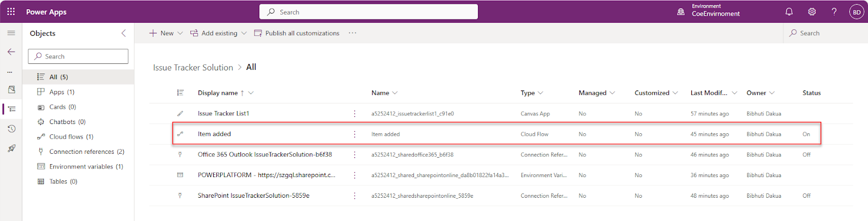The width and height of the screenshot is (868, 221).
Task: Click the list view icon in table header
Action: [x=180, y=93]
